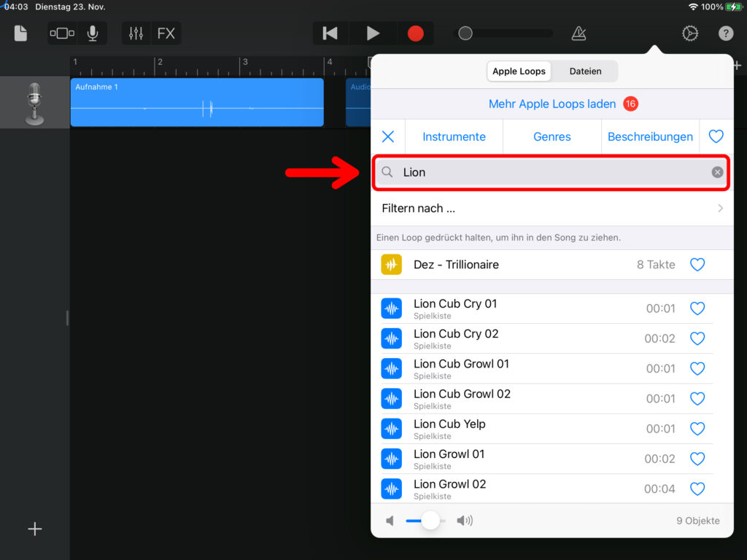
Task: Open song settings gear
Action: [689, 34]
